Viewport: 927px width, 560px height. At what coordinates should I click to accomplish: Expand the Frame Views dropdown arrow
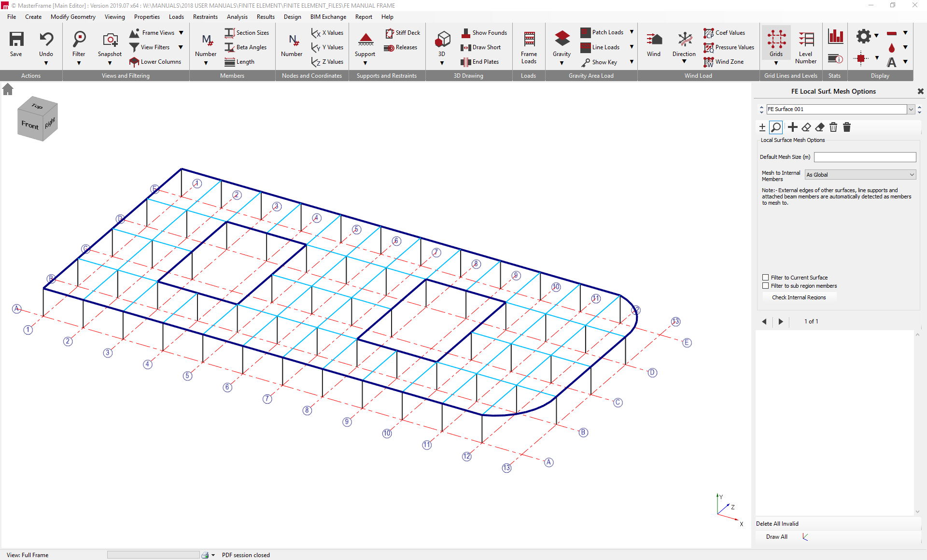(181, 32)
